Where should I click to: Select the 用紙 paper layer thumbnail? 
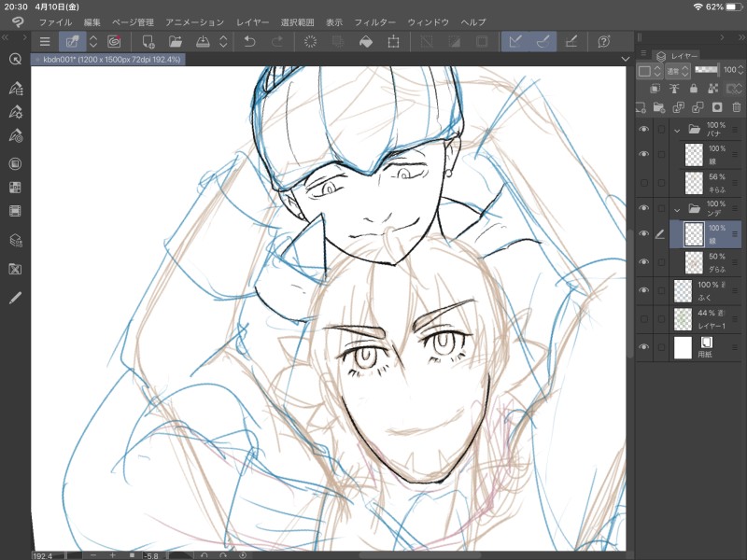point(683,347)
